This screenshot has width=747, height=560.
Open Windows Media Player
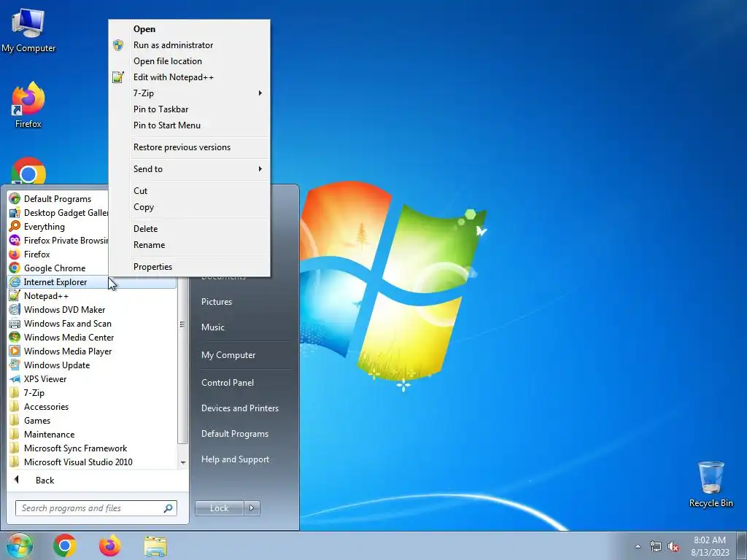click(x=92, y=351)
